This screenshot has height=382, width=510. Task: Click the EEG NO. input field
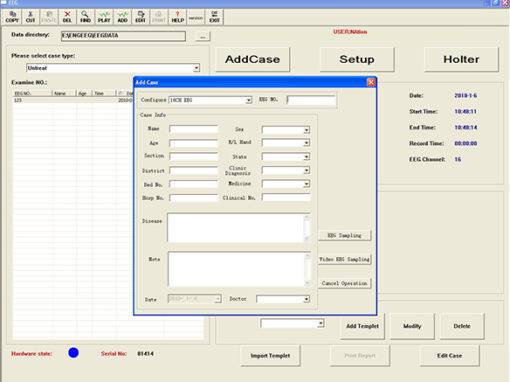pos(311,100)
